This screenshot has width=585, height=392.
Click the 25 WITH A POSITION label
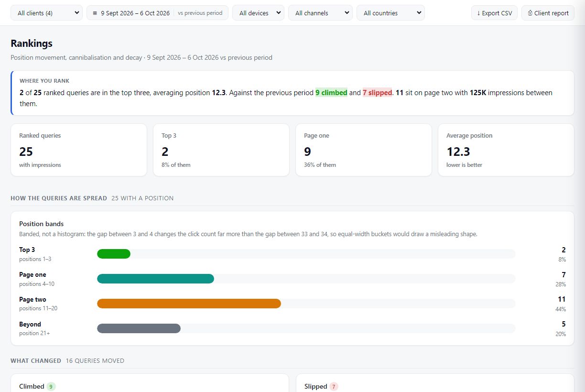(x=142, y=198)
